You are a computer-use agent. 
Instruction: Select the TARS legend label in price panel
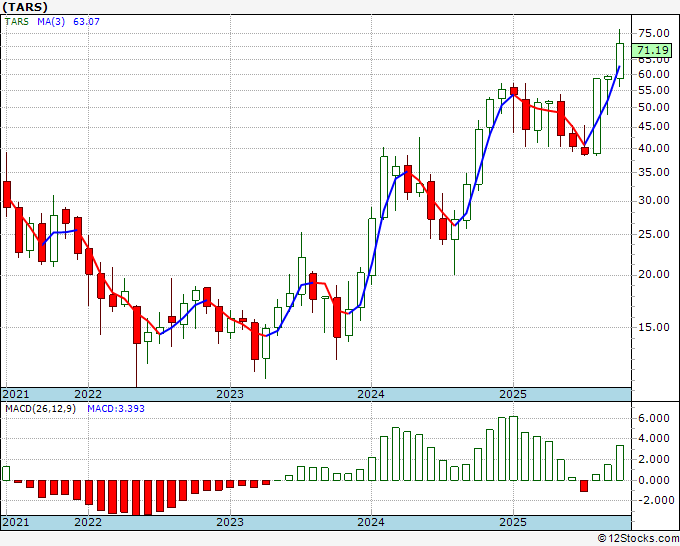point(17,21)
